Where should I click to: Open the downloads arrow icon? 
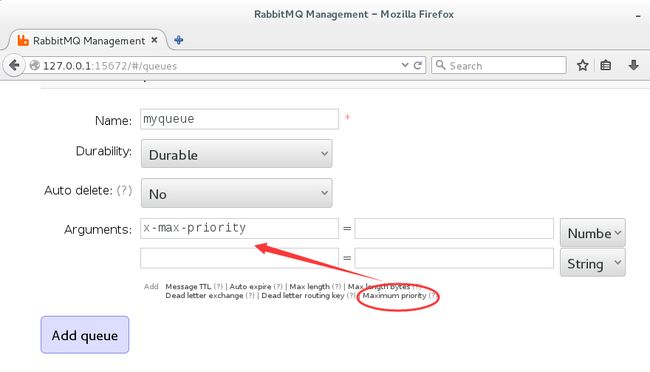tap(633, 65)
